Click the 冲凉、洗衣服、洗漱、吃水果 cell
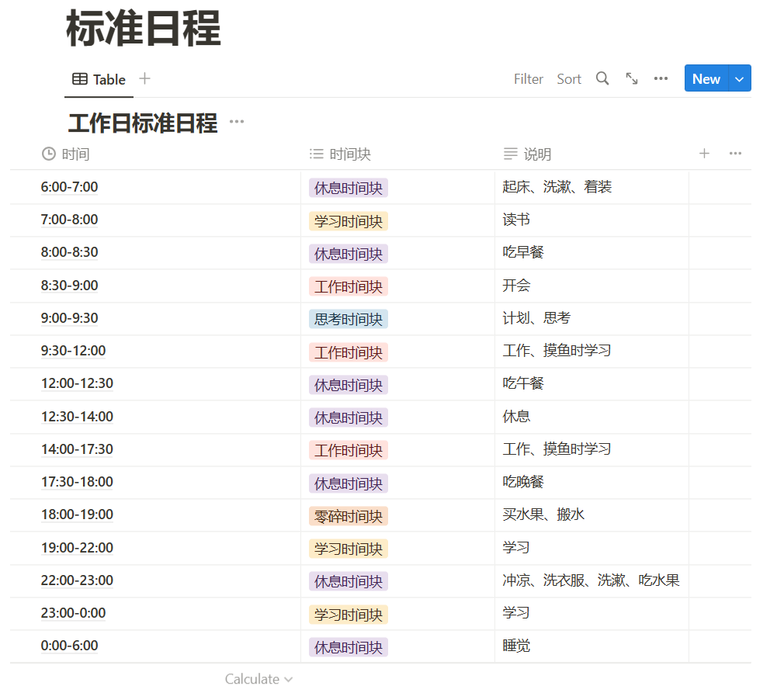Image resolution: width=784 pixels, height=686 pixels. pos(591,580)
